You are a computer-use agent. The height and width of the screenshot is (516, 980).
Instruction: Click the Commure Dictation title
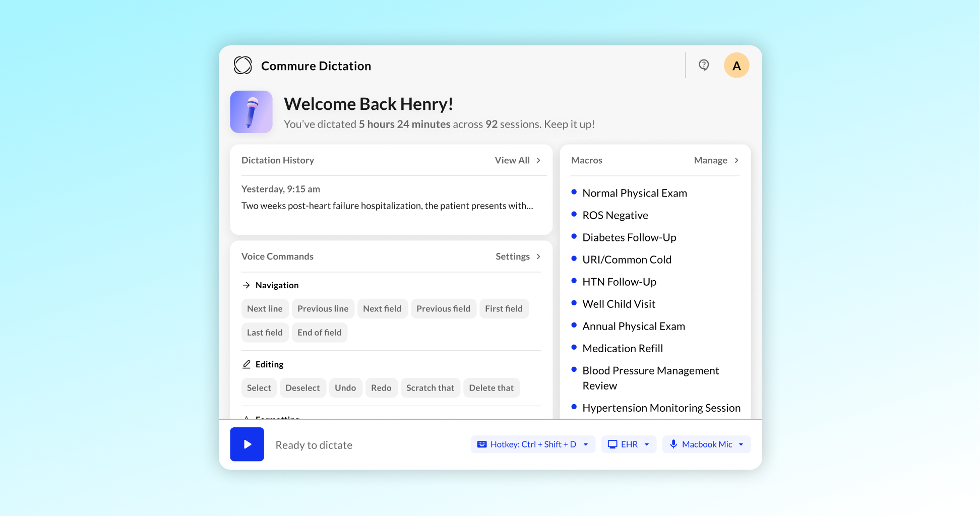(316, 66)
